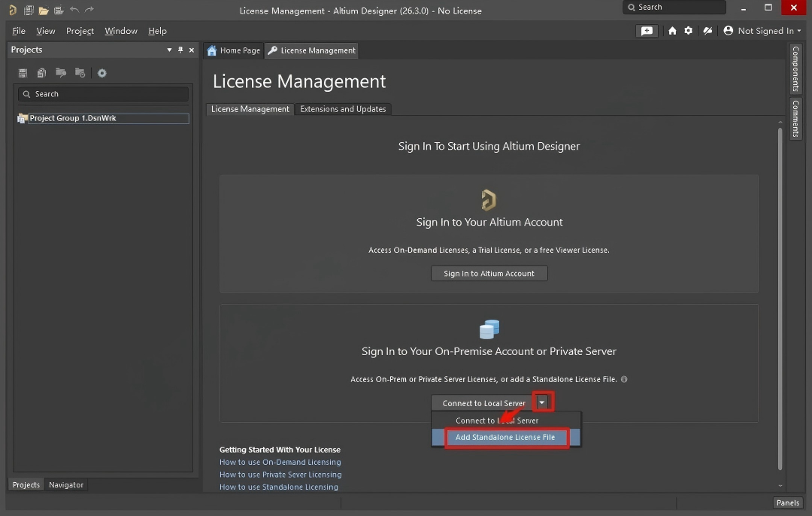
Task: Go to Home using the house icon
Action: pos(672,31)
